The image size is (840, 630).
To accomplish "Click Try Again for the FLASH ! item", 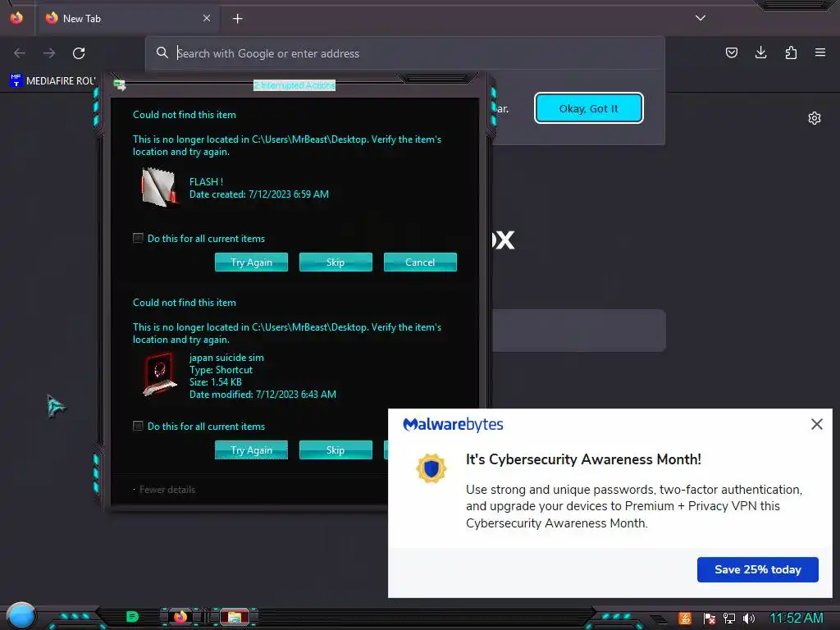I will (251, 262).
